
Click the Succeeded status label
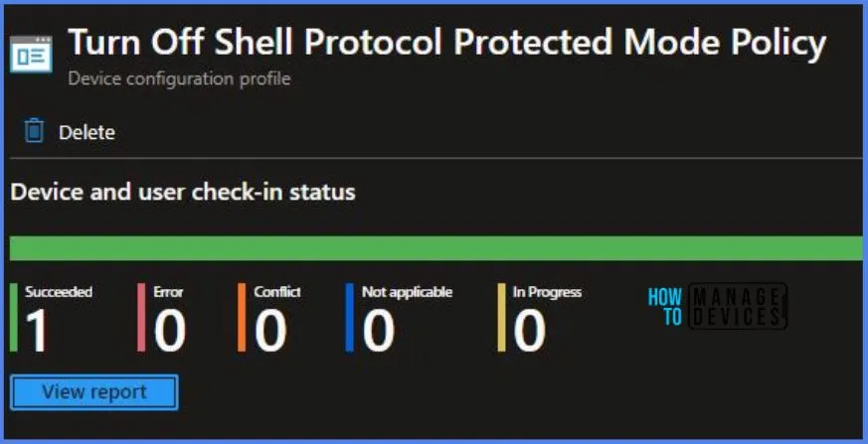pos(59,292)
